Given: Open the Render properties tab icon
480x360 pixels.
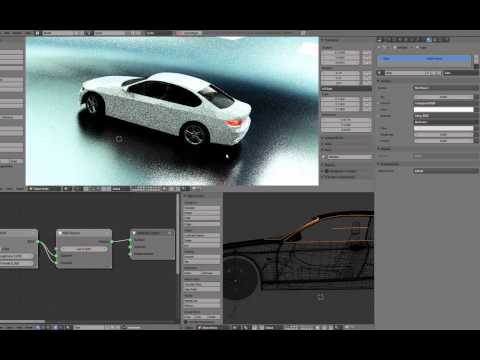Looking at the screenshot, I should (x=380, y=39).
